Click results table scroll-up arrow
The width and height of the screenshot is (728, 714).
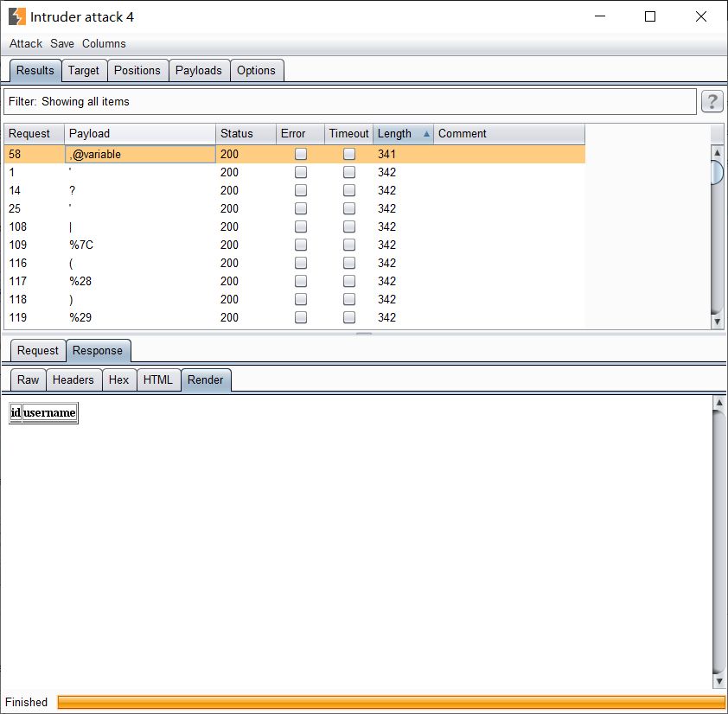[718, 153]
